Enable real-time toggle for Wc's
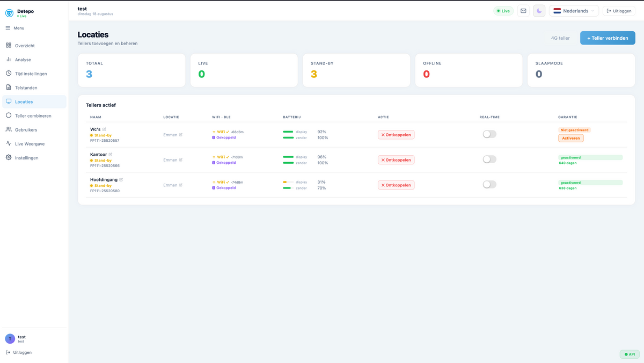The image size is (644, 363). (x=489, y=134)
